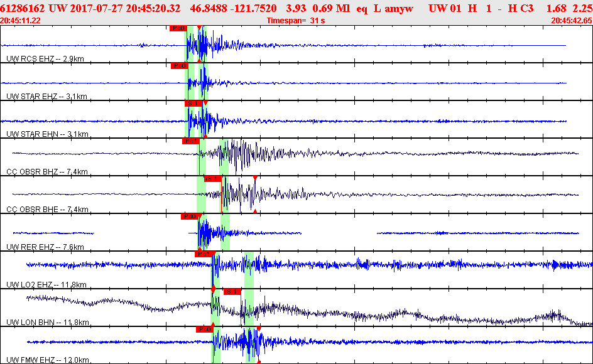Click the 'UW STAR EHN -- 3.1km' station label

[x=47, y=134]
